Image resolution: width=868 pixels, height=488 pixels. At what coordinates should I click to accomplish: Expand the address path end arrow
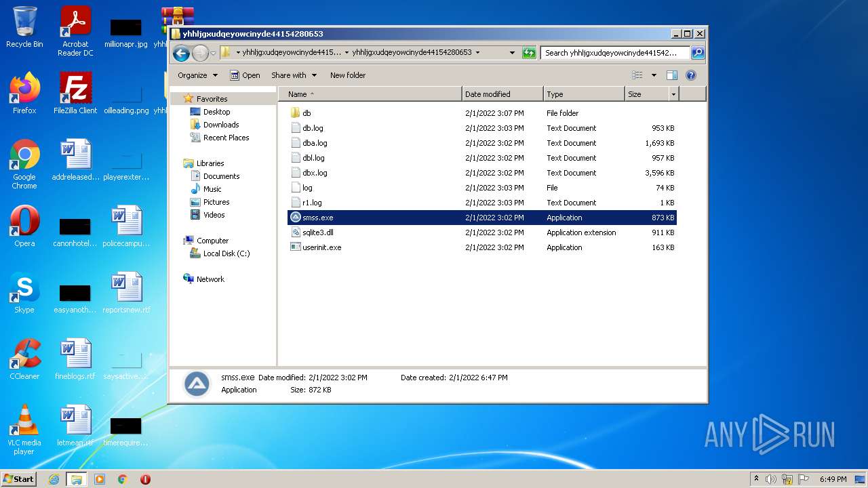tap(477, 52)
